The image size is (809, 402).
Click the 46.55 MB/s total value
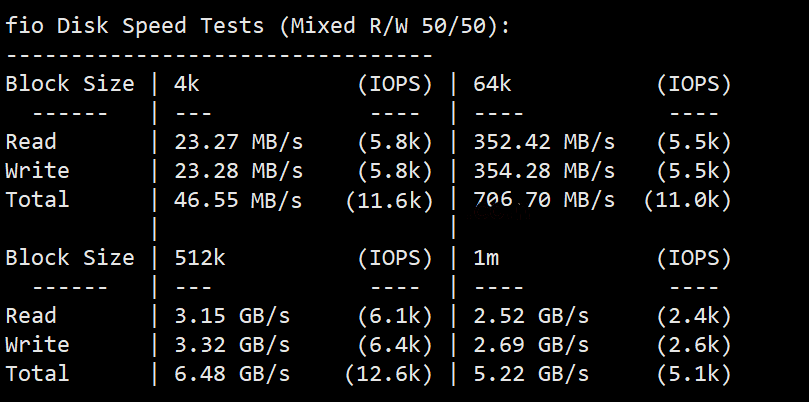click(238, 200)
